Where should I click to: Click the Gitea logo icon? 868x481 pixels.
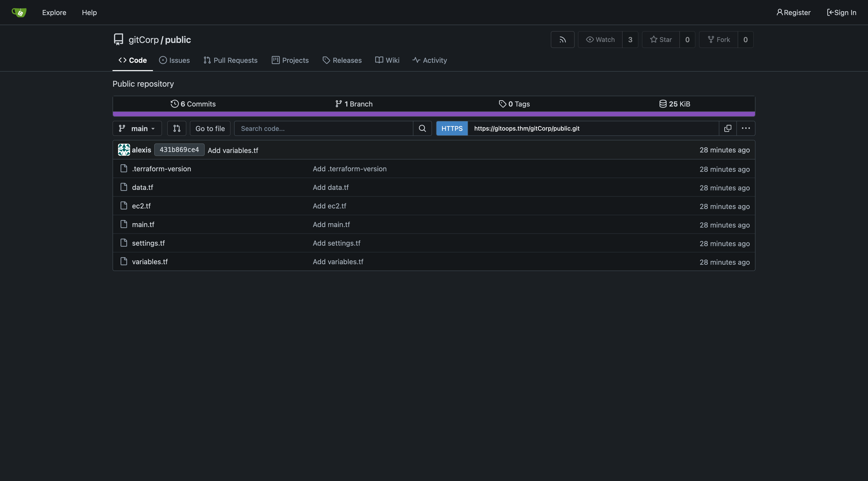(19, 13)
